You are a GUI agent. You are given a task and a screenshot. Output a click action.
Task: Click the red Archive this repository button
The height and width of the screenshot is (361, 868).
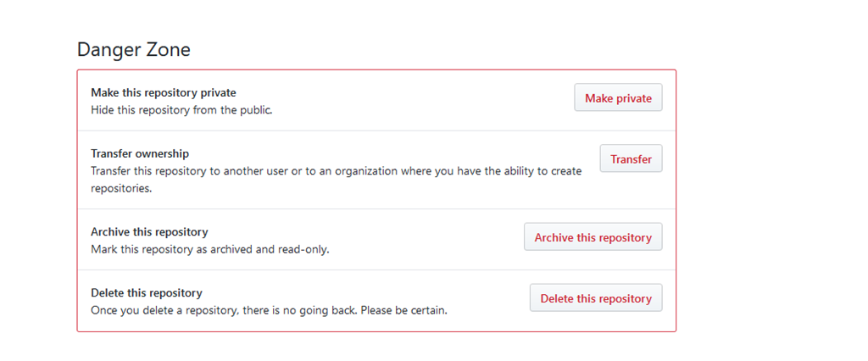point(593,237)
